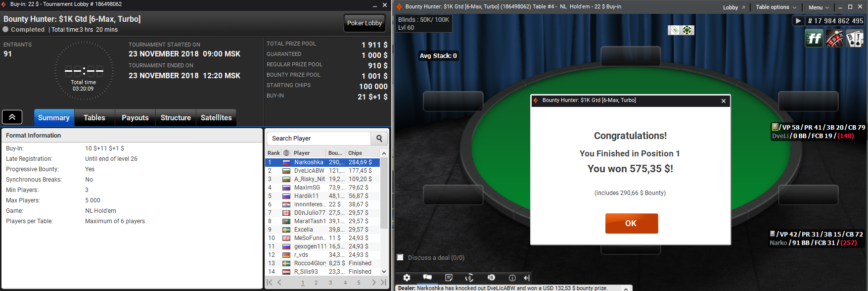Image resolution: width=868 pixels, height=291 pixels.
Task: Launch the blackjack cards icon
Action: [x=855, y=39]
